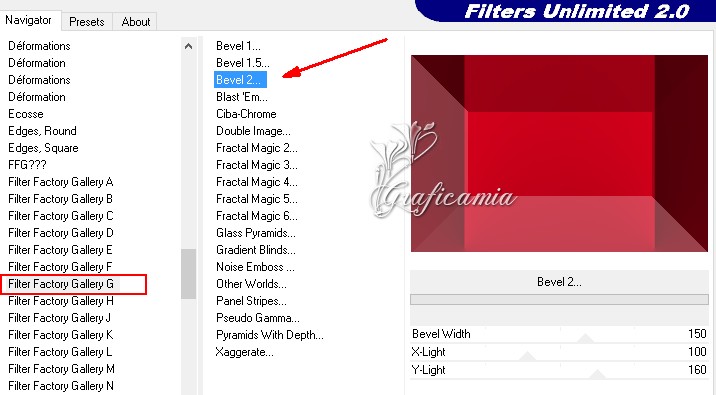Pick the Ciba-Chrome filter
This screenshot has height=395, width=716.
click(246, 114)
